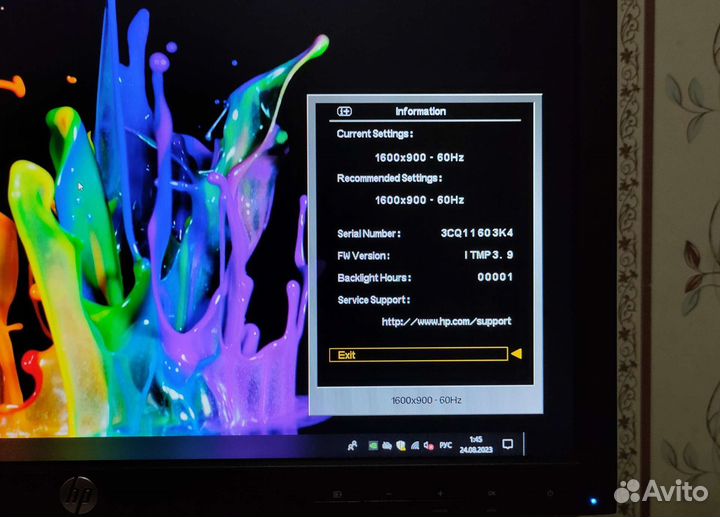Screen dimensions: 720x517
Task: Click the muted volume speaker icon
Action: (429, 445)
